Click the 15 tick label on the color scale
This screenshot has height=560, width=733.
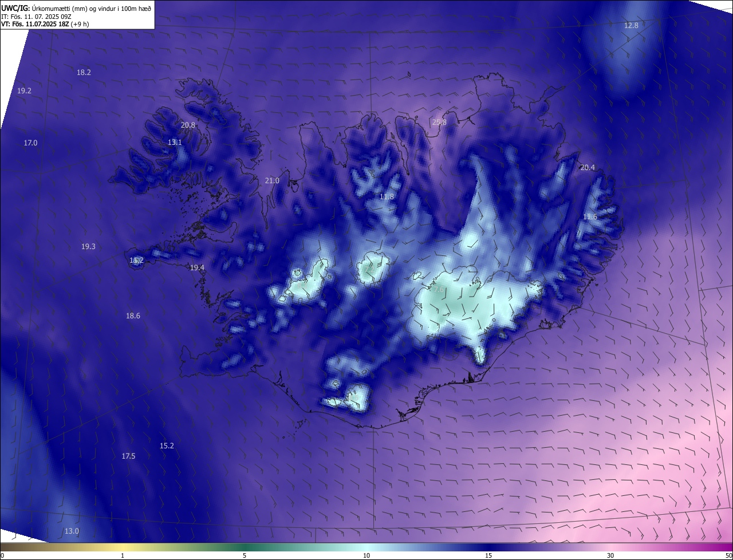tap(488, 555)
